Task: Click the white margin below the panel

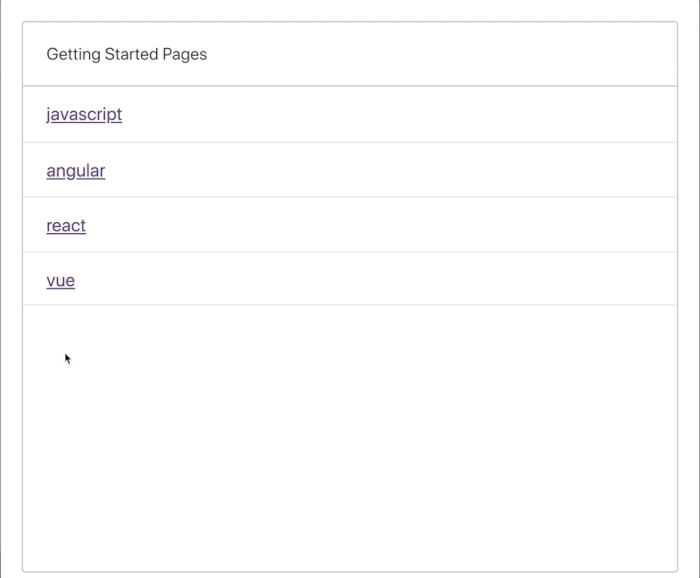Action: [x=350, y=575]
